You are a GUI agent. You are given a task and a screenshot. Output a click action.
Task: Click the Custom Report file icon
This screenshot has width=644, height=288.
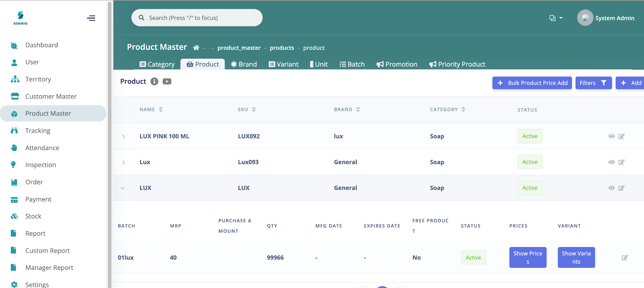pyautogui.click(x=14, y=251)
